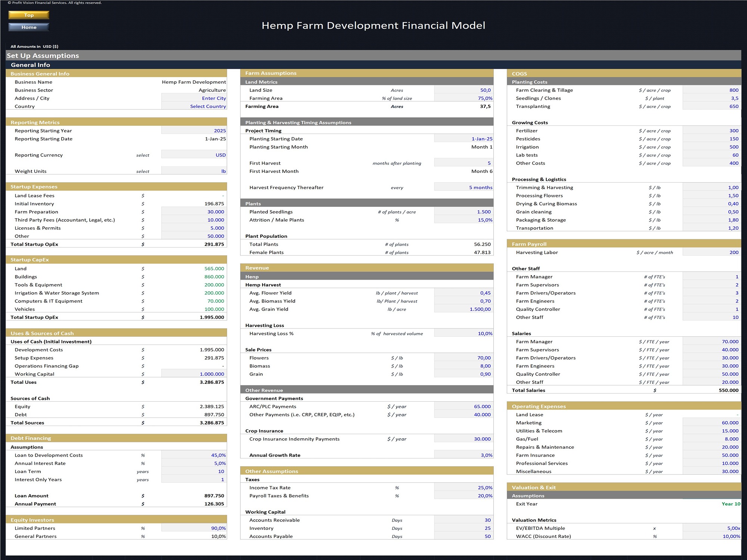Click the gold Top button
Viewport: 747px width, 560px height.
click(29, 15)
